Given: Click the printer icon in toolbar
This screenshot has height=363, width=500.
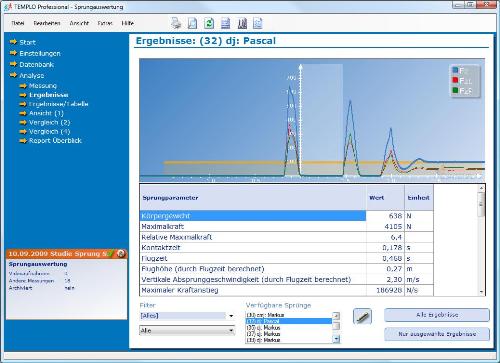Looking at the screenshot, I should coord(176,23).
